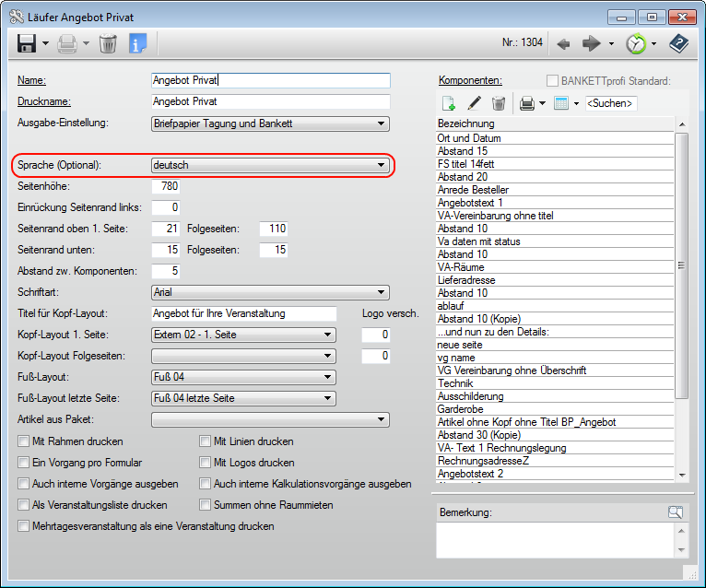The image size is (706, 588).
Task: Open the Bemerkung magnifier icon
Action: 676,512
